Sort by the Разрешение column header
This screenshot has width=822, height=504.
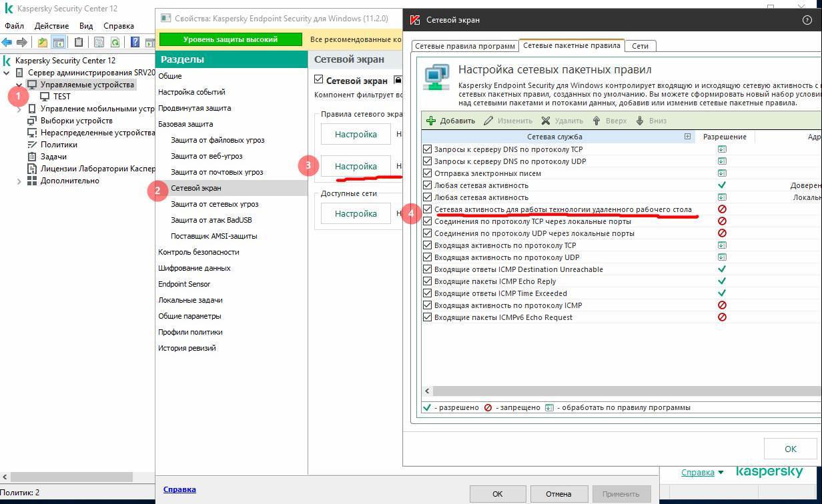[725, 137]
